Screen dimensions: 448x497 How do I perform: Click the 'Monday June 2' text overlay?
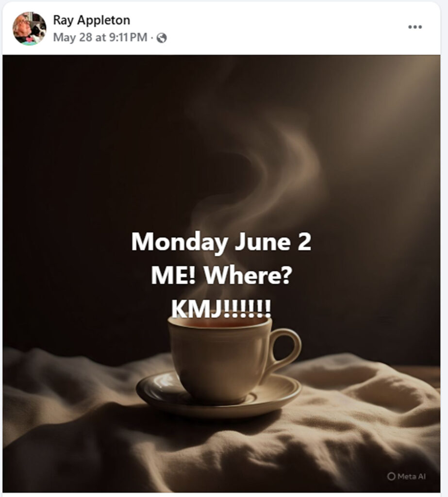click(x=221, y=242)
